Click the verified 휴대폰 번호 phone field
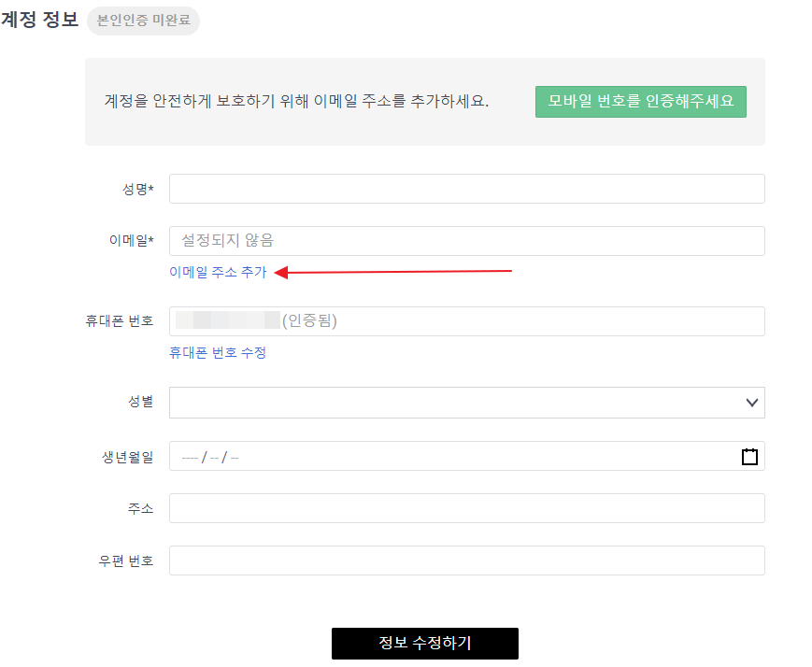The image size is (812, 667). click(x=467, y=320)
